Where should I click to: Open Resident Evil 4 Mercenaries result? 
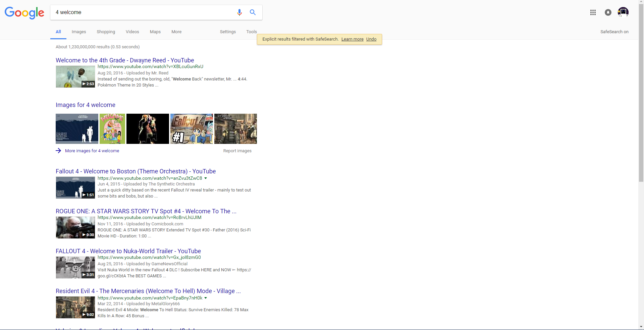tap(148, 291)
